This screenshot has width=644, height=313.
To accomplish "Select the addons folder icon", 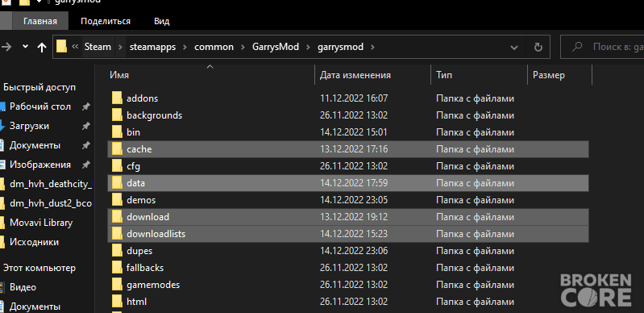I will point(118,98).
